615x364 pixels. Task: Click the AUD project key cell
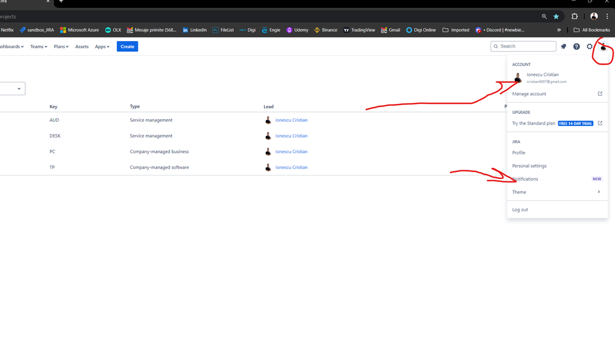[54, 121]
